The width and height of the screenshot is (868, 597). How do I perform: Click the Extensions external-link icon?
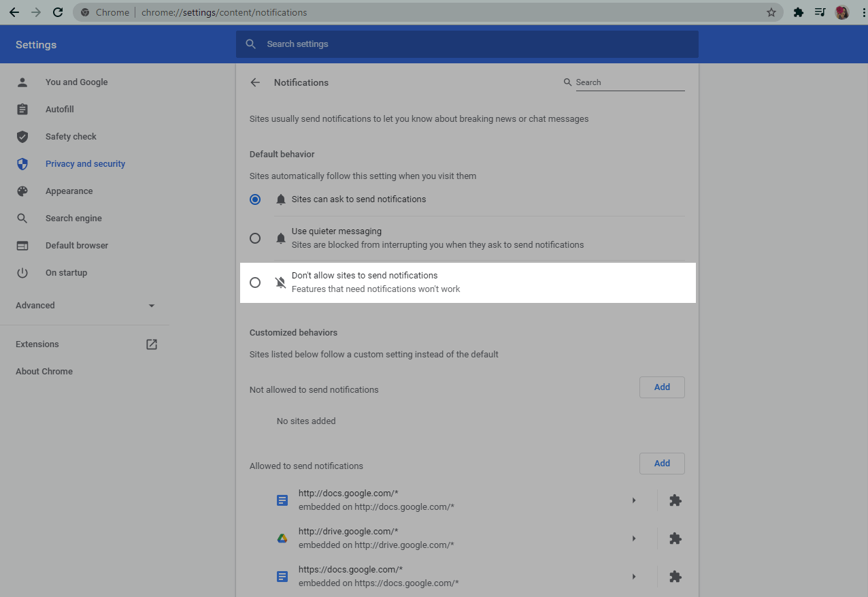pyautogui.click(x=152, y=344)
